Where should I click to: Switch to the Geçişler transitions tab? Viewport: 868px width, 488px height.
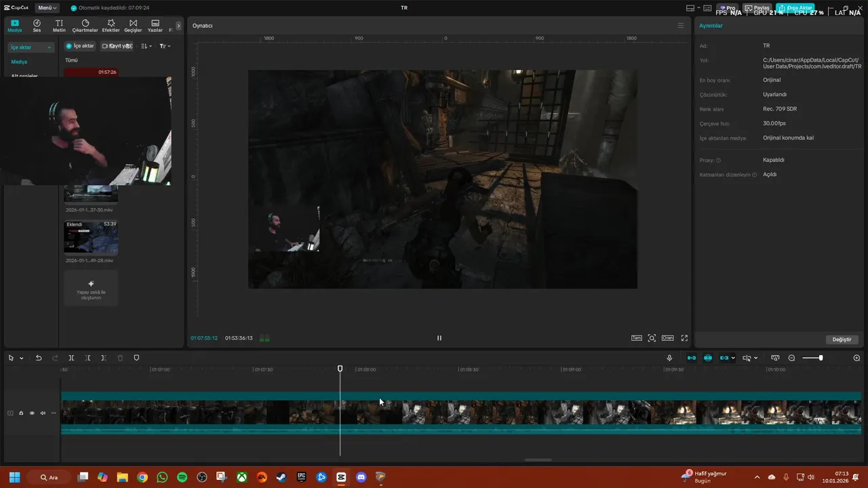point(133,26)
